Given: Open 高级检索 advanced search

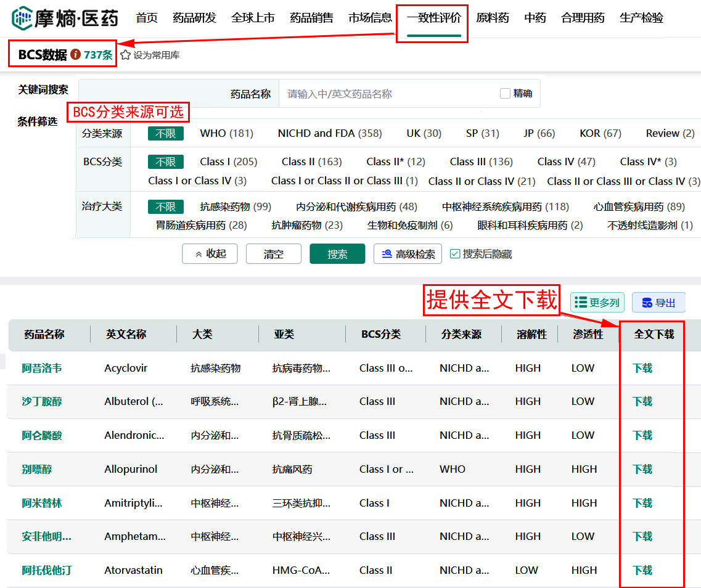Looking at the screenshot, I should point(408,254).
